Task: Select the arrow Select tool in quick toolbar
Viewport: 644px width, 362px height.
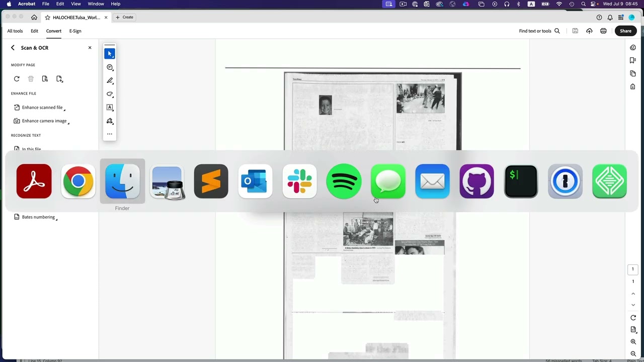Action: click(x=110, y=53)
